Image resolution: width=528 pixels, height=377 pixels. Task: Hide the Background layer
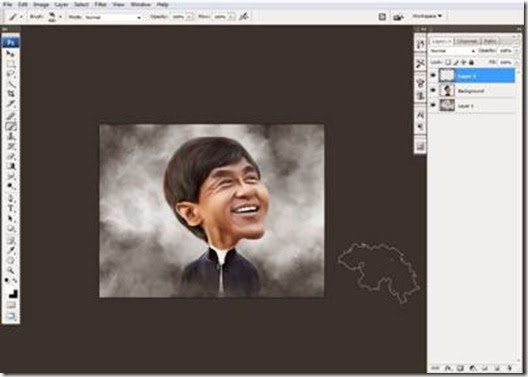[x=433, y=91]
